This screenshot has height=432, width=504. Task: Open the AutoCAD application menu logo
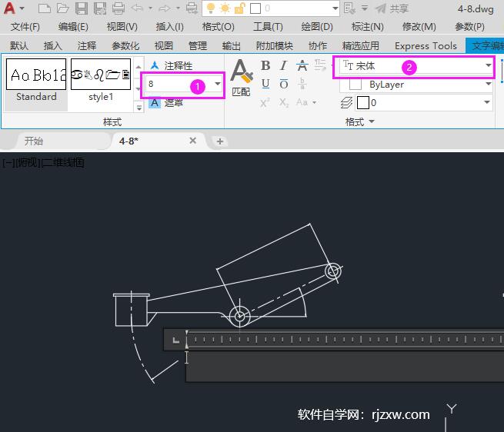tap(10, 8)
